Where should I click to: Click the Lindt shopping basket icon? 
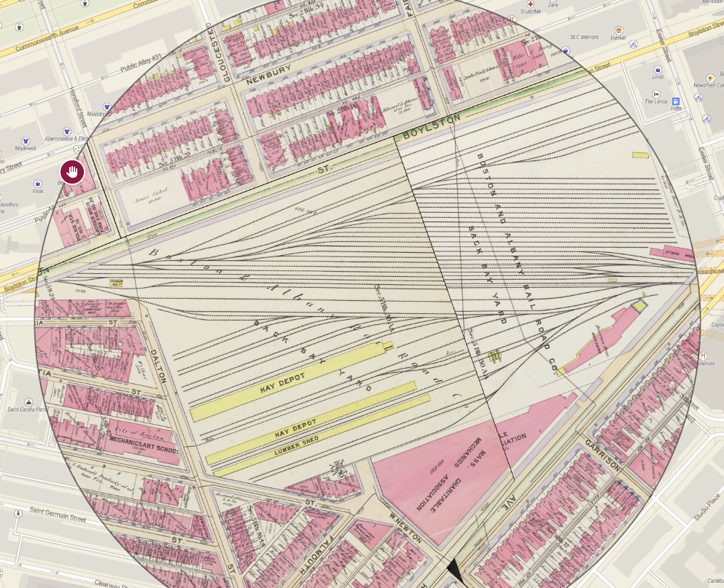click(x=658, y=70)
